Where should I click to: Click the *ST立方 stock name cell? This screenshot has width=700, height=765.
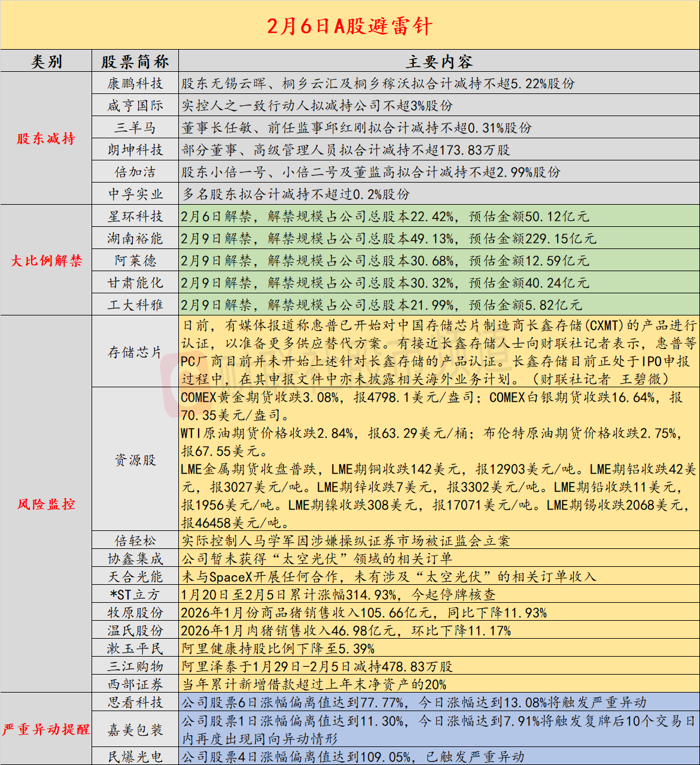tap(135, 595)
